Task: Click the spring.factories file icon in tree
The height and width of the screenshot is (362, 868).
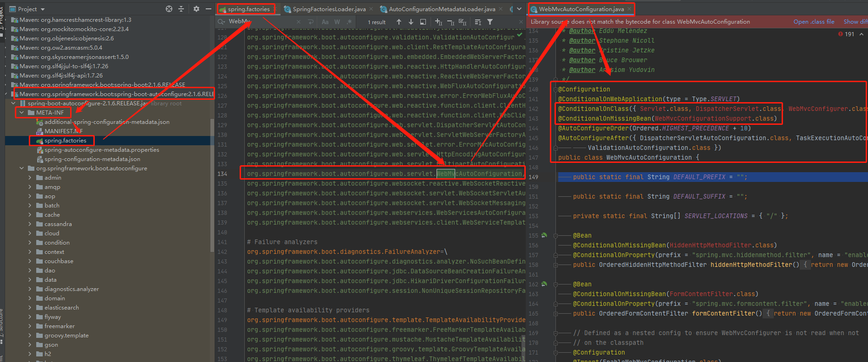Action: point(40,141)
